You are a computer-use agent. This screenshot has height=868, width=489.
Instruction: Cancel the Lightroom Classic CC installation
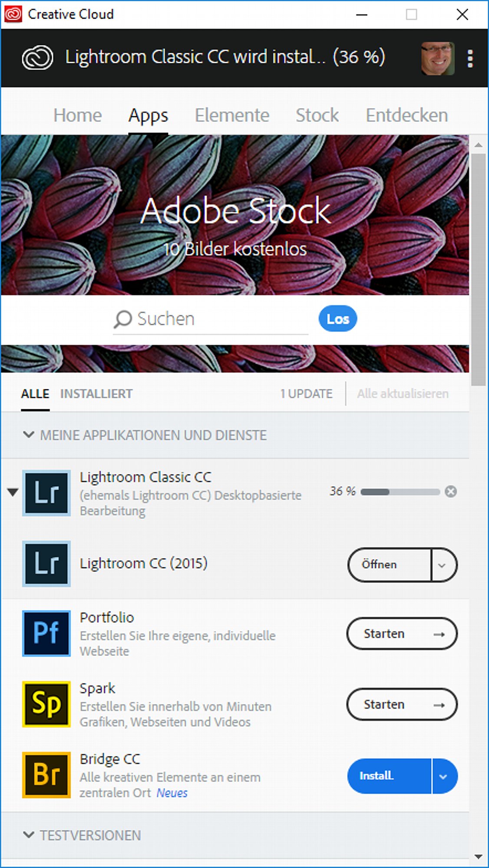[451, 491]
